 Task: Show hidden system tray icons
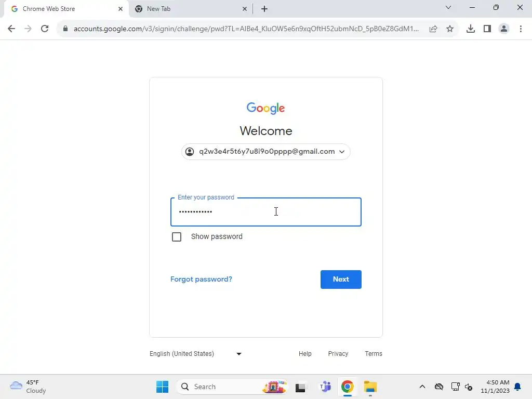pyautogui.click(x=422, y=387)
